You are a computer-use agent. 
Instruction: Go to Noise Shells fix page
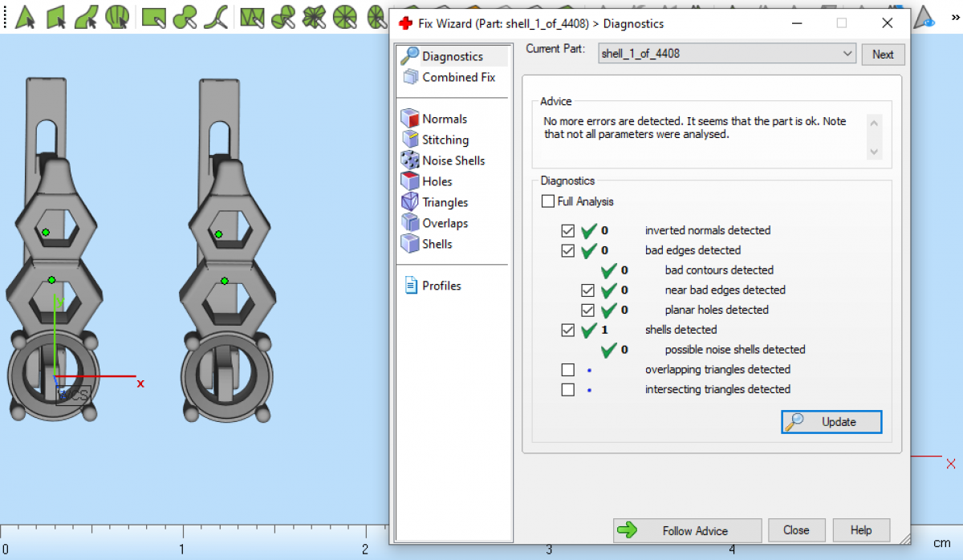pos(453,160)
